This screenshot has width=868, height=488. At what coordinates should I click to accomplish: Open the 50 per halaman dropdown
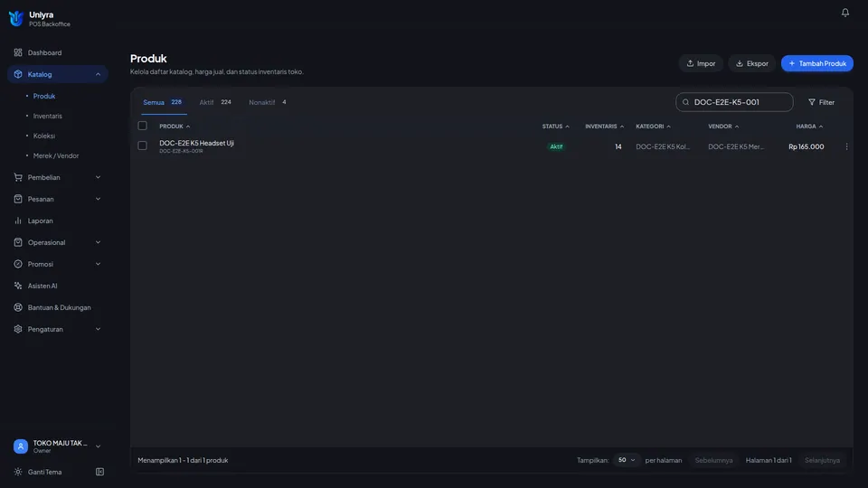point(626,460)
